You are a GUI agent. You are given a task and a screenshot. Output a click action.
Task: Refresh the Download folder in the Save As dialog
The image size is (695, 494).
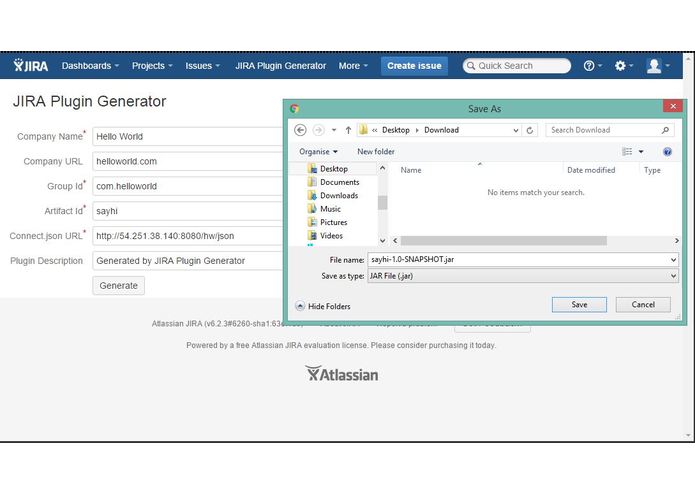530,130
